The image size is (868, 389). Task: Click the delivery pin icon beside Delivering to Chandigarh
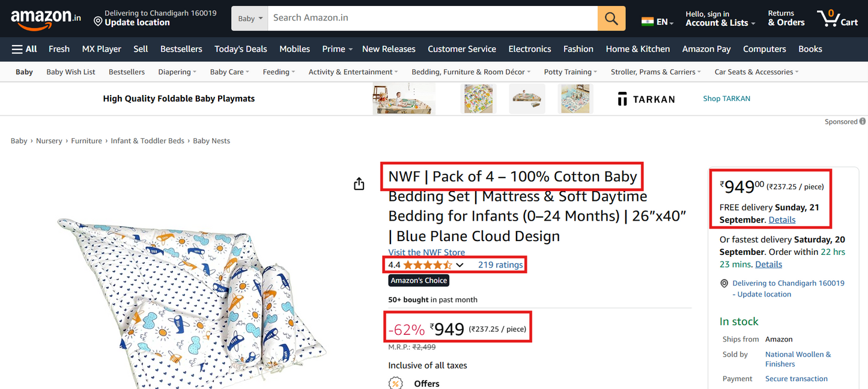click(724, 283)
